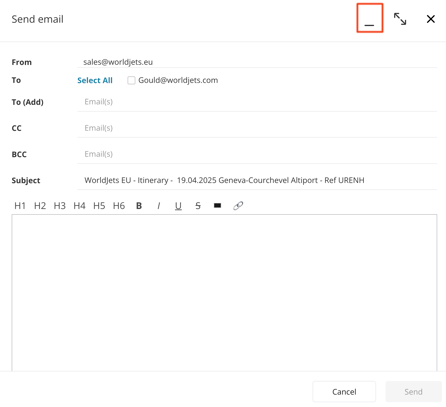This screenshot has height=407, width=446.
Task: Minimize the Send email dialog
Action: 370,18
